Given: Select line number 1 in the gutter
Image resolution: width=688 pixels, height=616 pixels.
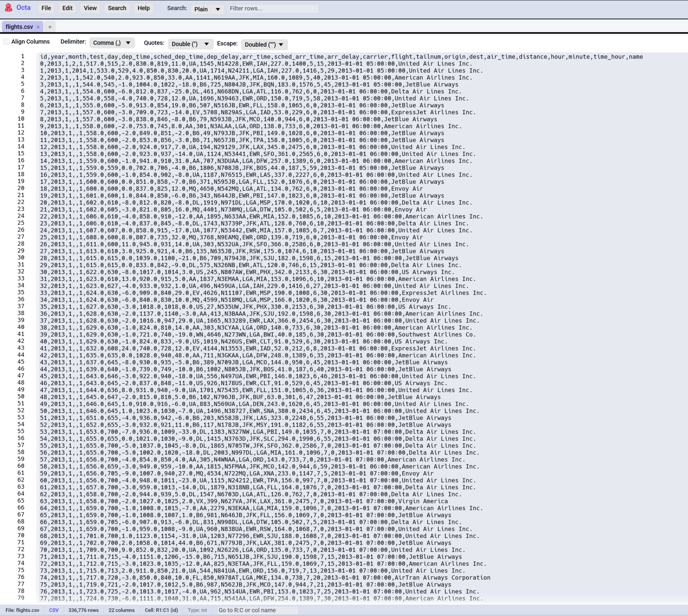Looking at the screenshot, I should coord(23,56).
